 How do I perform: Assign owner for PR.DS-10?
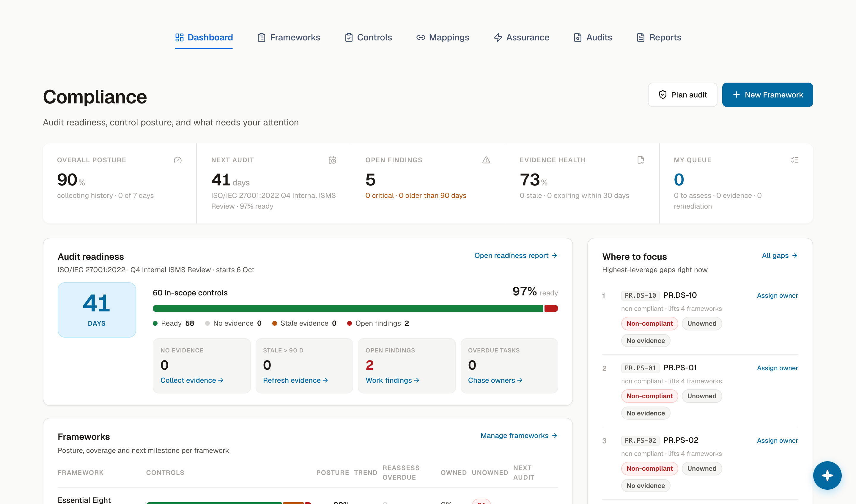click(777, 295)
